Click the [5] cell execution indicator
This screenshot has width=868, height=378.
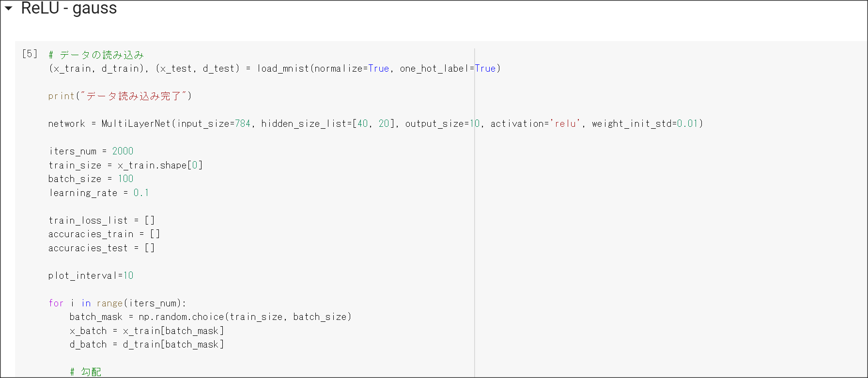(30, 54)
